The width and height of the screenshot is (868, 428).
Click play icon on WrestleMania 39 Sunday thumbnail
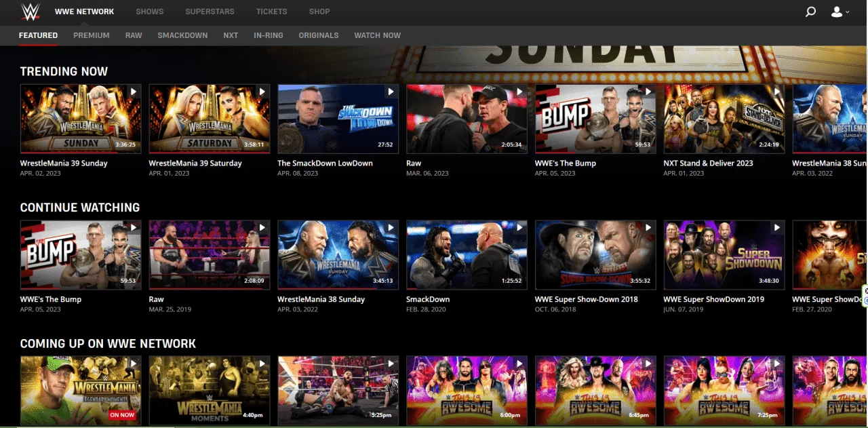click(134, 92)
